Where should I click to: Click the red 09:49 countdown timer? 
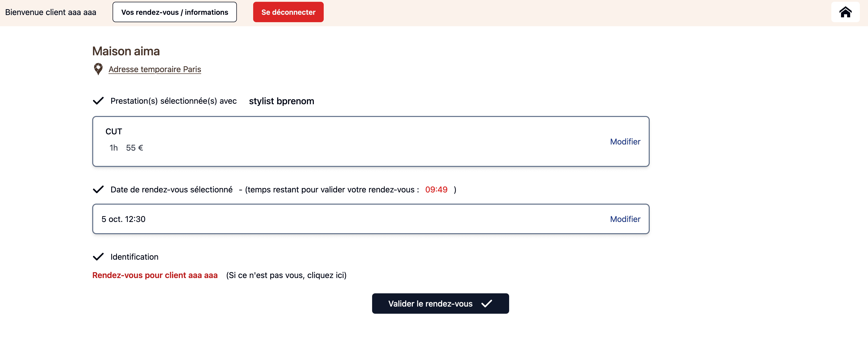(x=436, y=190)
